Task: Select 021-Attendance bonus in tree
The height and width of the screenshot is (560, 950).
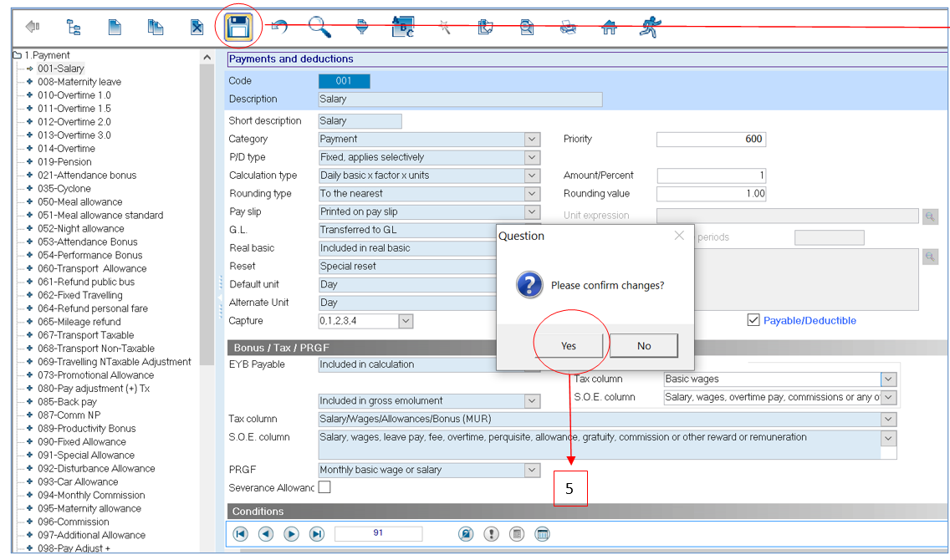Action: pyautogui.click(x=87, y=175)
